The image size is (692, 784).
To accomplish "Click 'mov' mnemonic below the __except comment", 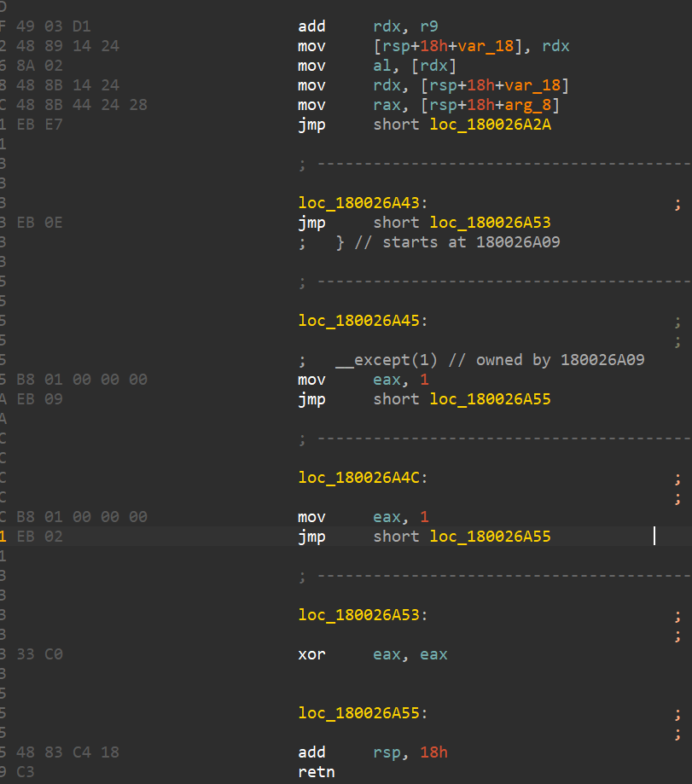I will 312,380.
